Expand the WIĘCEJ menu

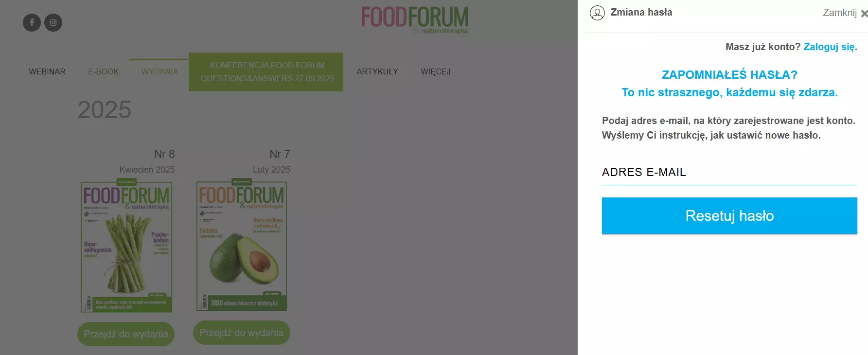pos(436,71)
